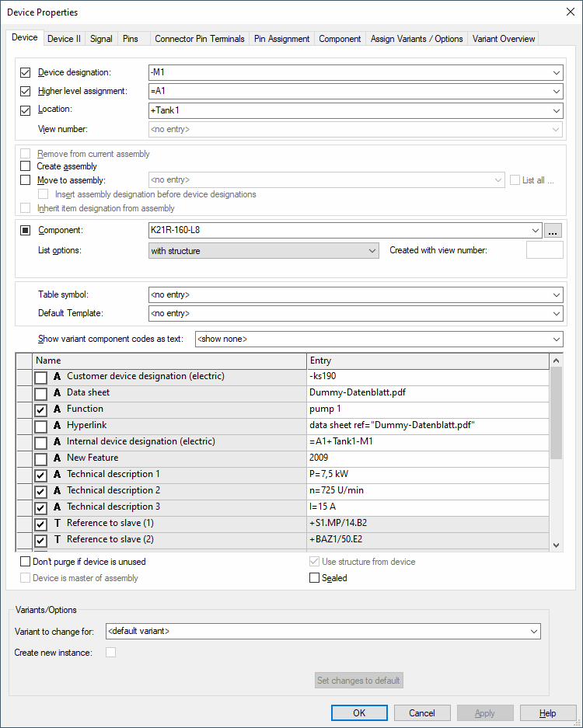Check the Hyperlink row checkbox
The height and width of the screenshot is (728, 583).
pyautogui.click(x=41, y=427)
